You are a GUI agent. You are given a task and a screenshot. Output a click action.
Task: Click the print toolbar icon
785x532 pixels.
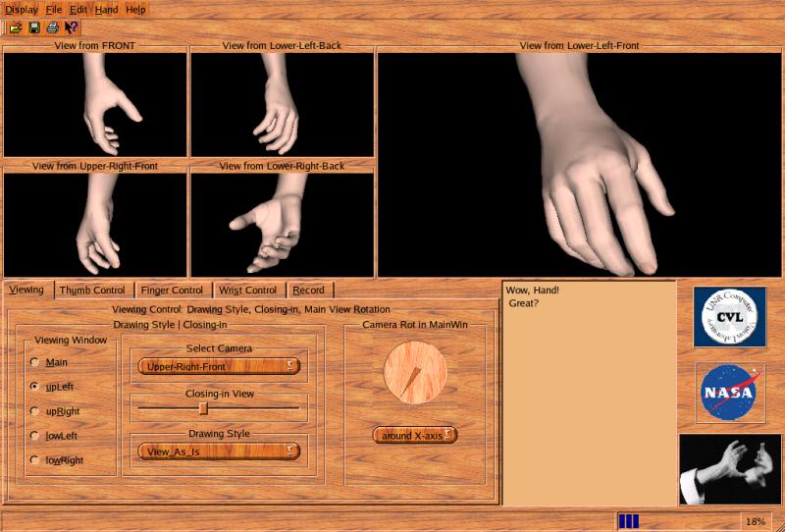tap(53, 28)
